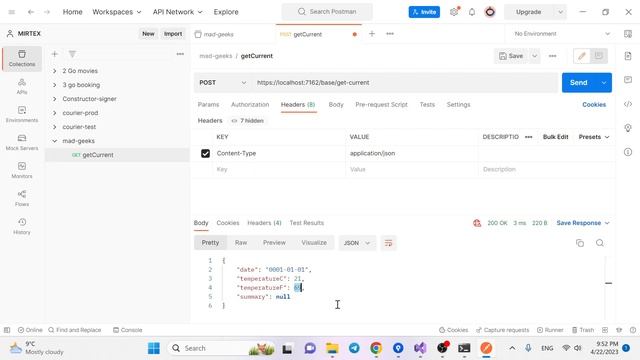Open the JSON format dropdown
640x360 pixels.
pos(357,243)
